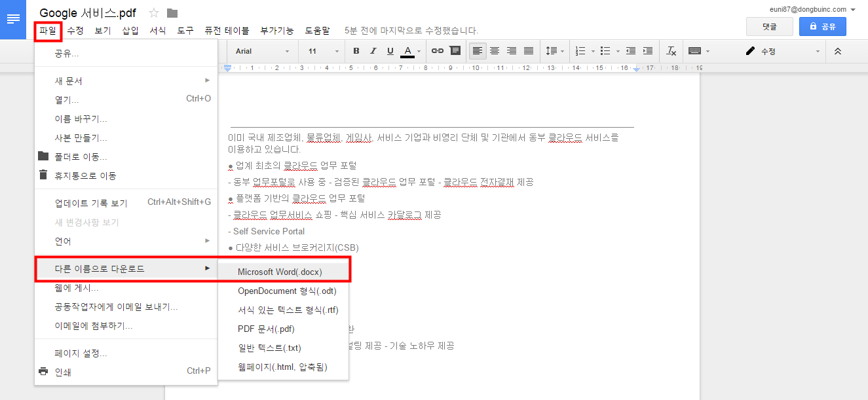Select 이름 바꾸기... menu item

coord(126,119)
